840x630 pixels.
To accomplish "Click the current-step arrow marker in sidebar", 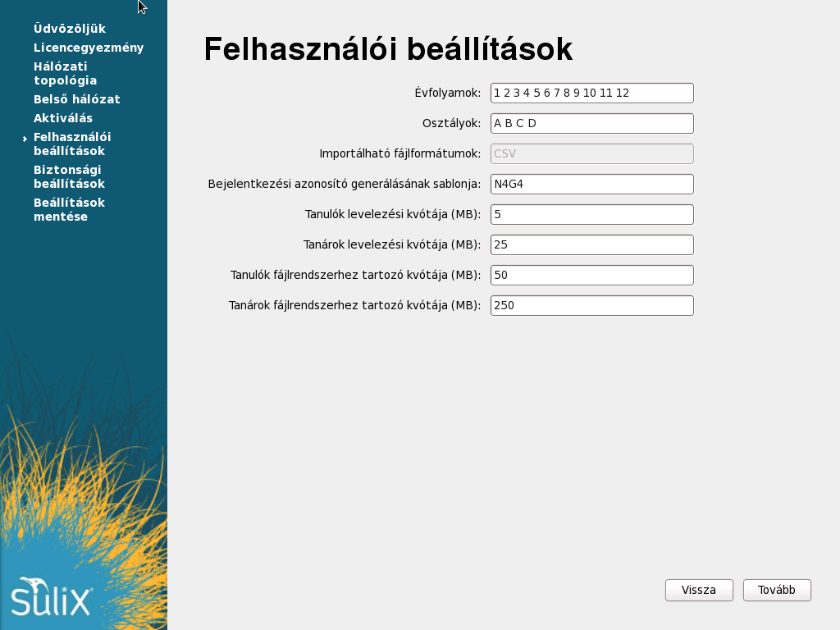I will 25,139.
